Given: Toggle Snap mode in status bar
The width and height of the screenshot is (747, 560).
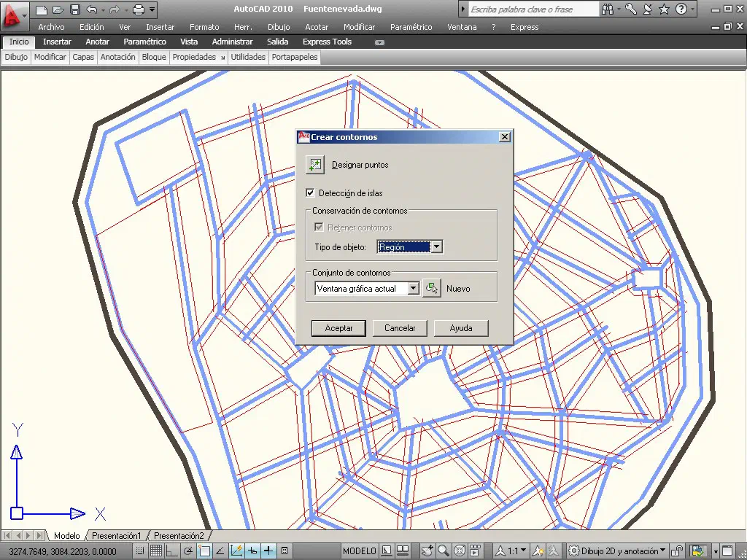Looking at the screenshot, I should click(x=139, y=551).
